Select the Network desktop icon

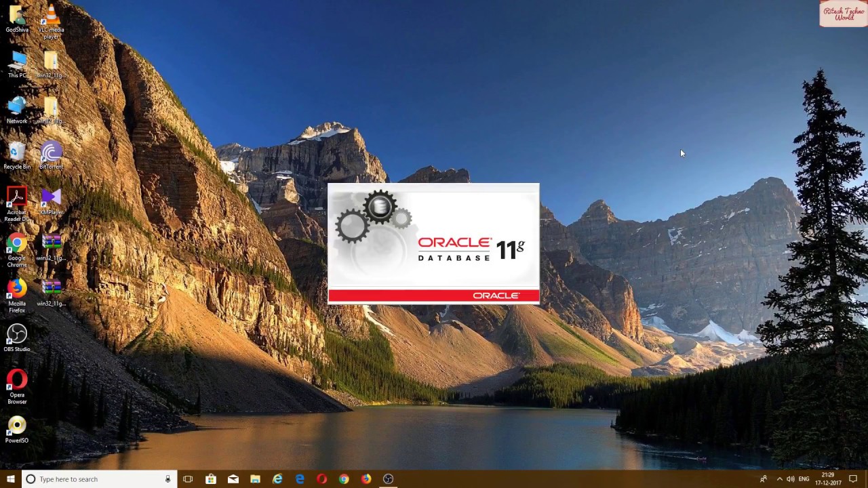pyautogui.click(x=17, y=111)
